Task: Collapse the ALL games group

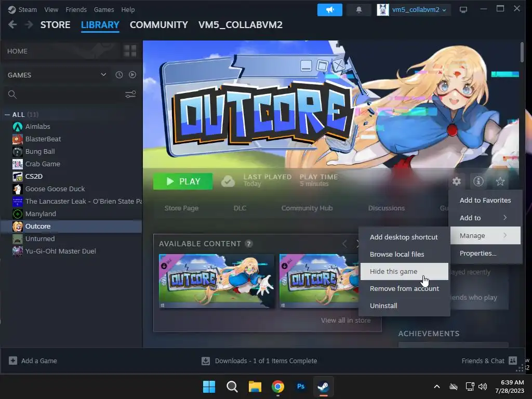Action: pyautogui.click(x=7, y=115)
